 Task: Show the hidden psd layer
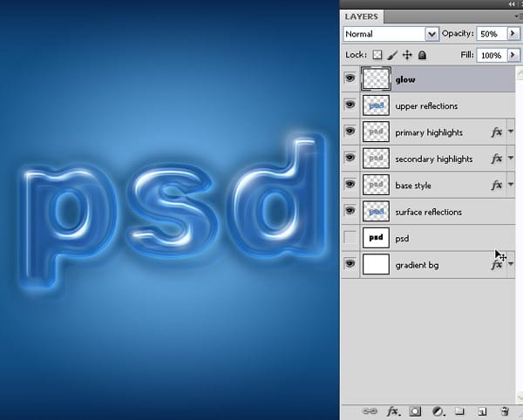click(350, 237)
